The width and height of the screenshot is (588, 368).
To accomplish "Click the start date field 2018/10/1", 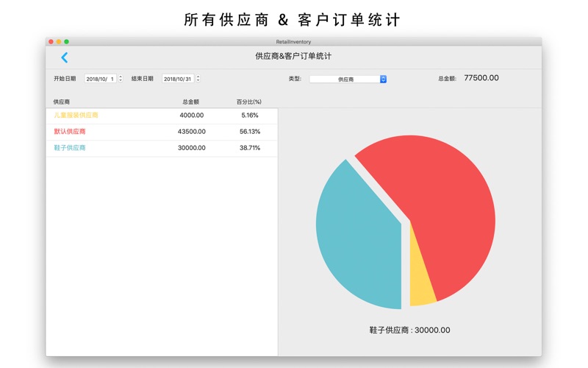I will [x=101, y=79].
